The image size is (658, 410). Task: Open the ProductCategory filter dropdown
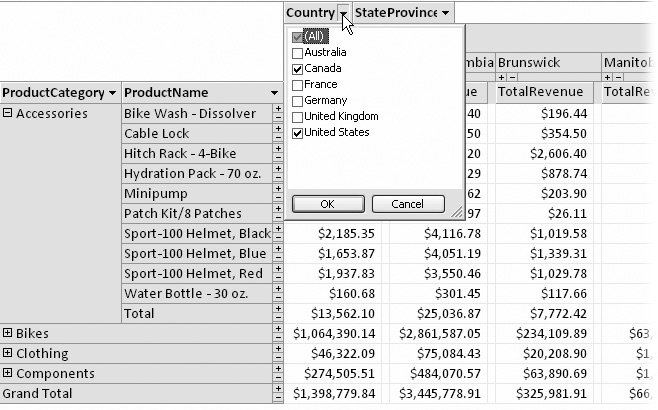(112, 92)
